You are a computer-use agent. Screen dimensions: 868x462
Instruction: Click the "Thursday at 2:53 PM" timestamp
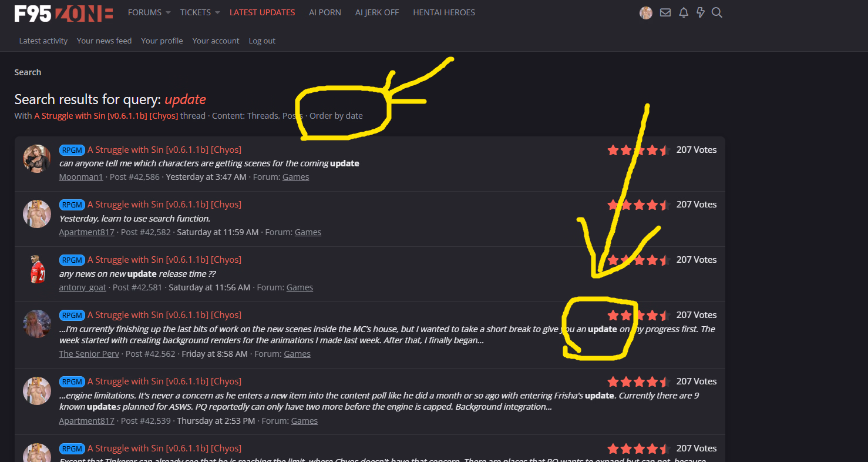point(216,421)
